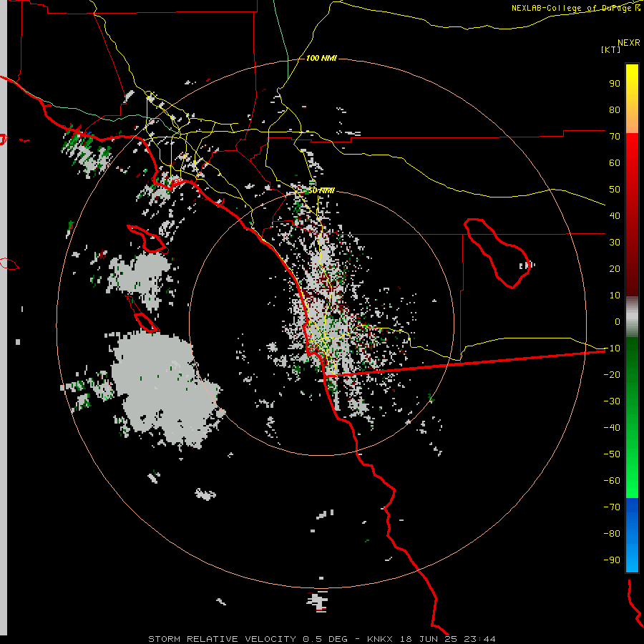Pick the gray zero-velocity band of the color bar
This screenshot has width=644, height=644.
point(632,317)
